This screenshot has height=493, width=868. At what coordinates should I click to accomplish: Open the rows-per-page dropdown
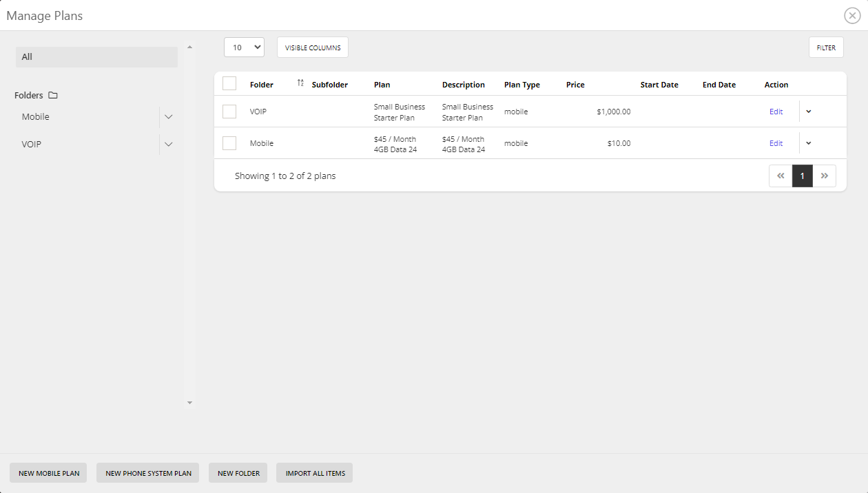tap(244, 48)
